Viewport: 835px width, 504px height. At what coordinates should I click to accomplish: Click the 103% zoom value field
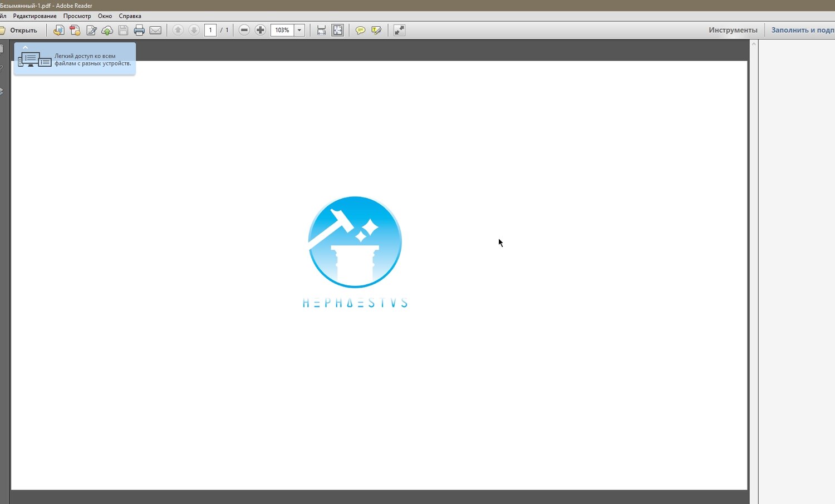click(x=282, y=30)
